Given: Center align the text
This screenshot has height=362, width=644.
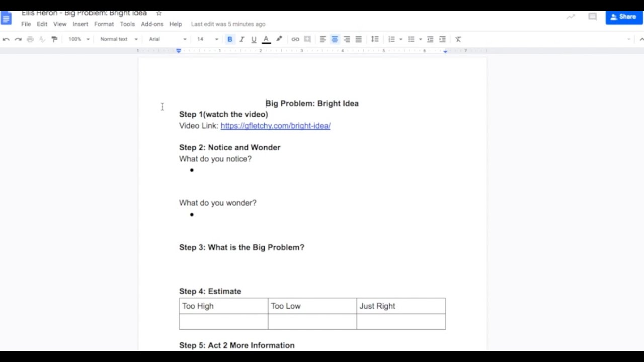Looking at the screenshot, I should (x=335, y=39).
